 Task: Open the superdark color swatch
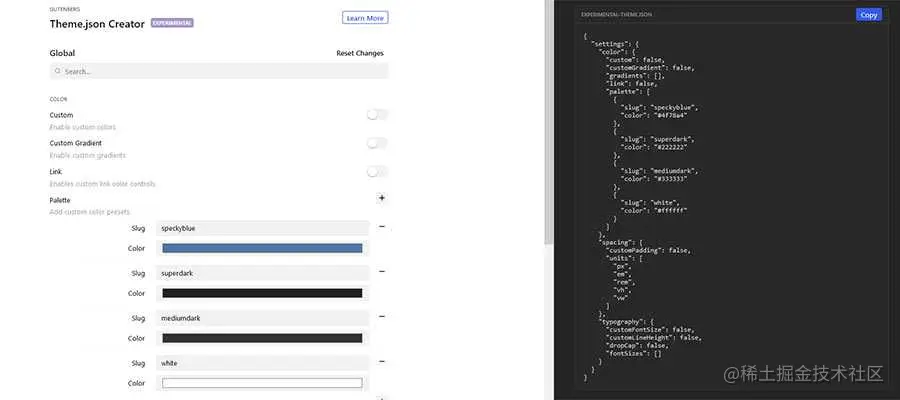pyautogui.click(x=262, y=293)
